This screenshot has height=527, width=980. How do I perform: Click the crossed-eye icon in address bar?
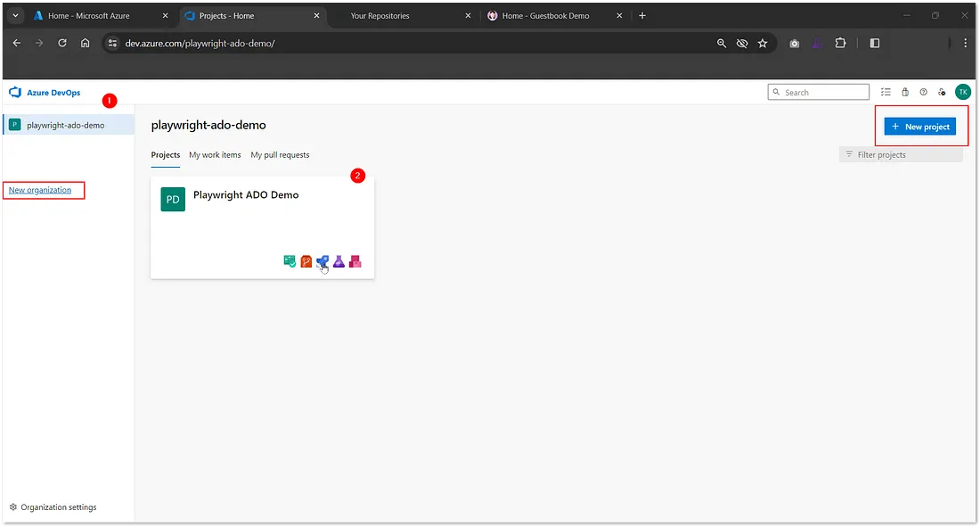click(742, 43)
